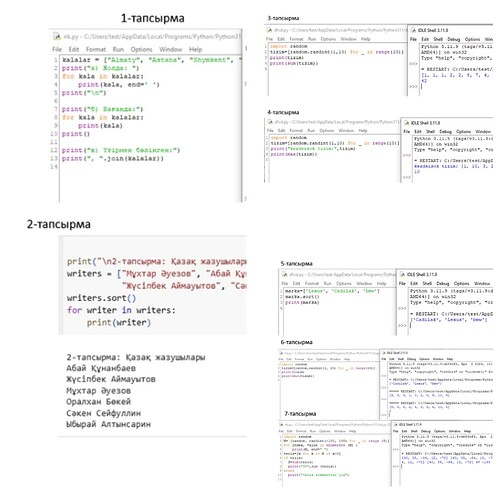Open the Window menu in the nk.py editor
This screenshot has height=500, width=500.
[x=170, y=49]
